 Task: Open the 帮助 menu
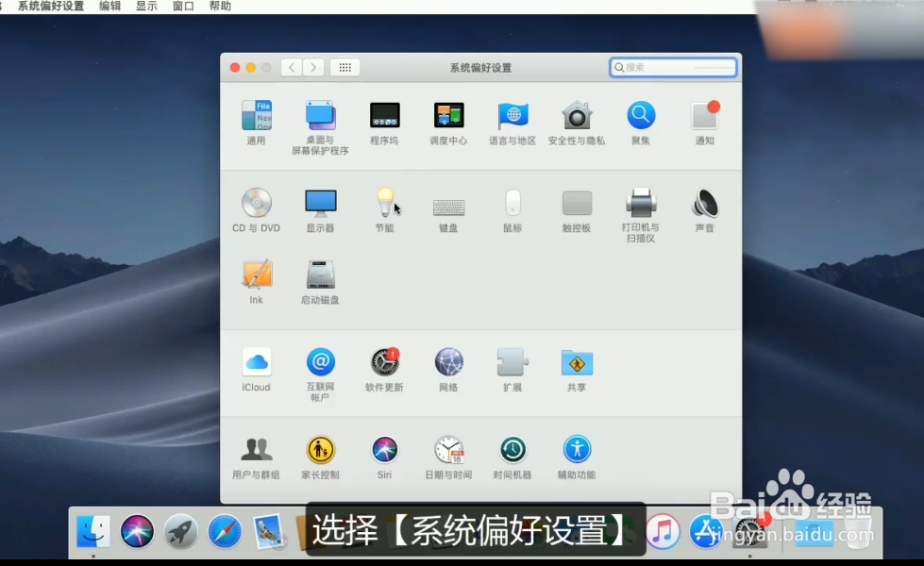coord(219,6)
